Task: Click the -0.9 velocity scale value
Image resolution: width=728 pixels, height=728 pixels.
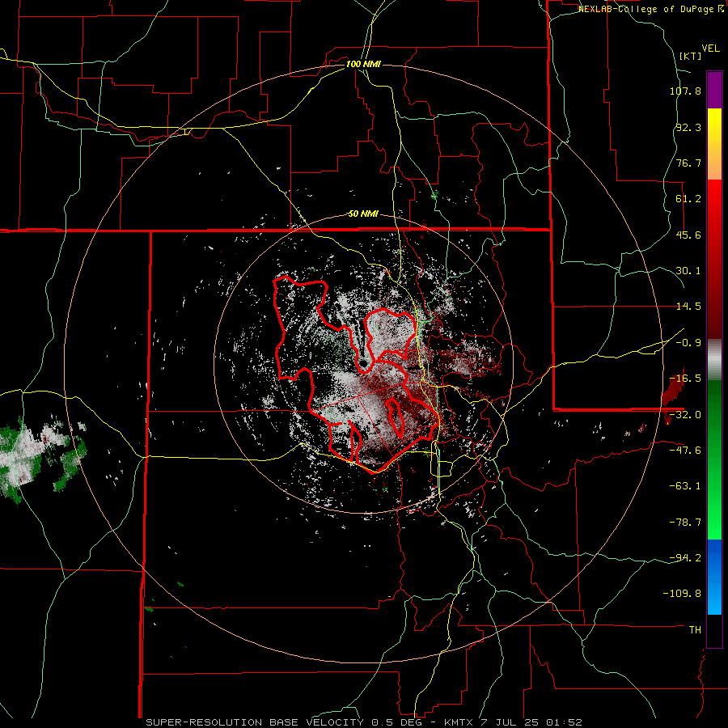Action: pyautogui.click(x=688, y=343)
